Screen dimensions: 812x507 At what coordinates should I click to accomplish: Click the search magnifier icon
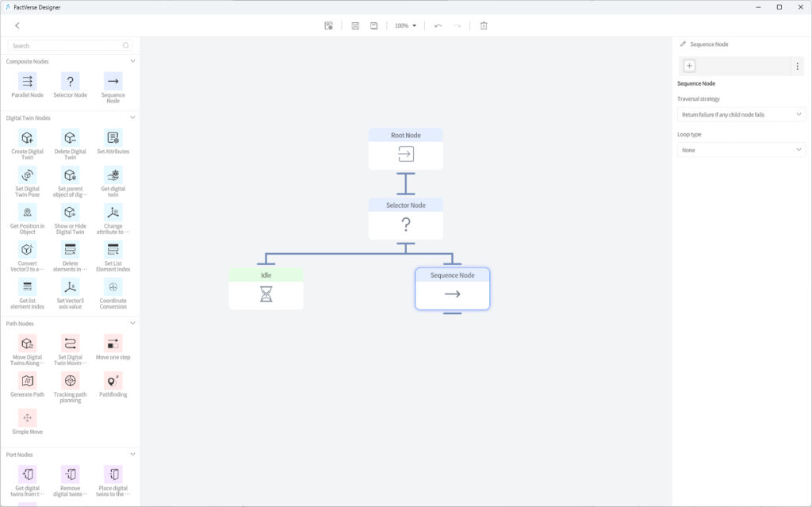pyautogui.click(x=126, y=45)
